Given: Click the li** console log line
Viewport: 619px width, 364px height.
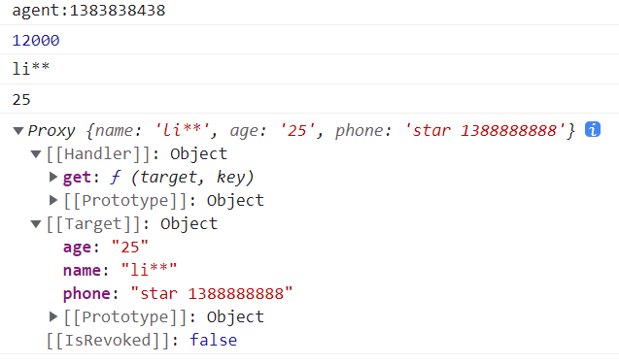Looking at the screenshot, I should (31, 69).
